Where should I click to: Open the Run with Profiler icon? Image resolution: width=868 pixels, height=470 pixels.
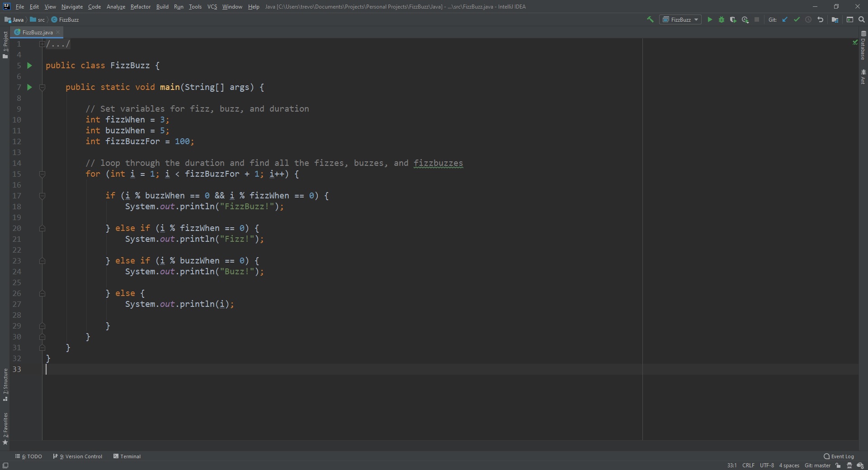[745, 19]
